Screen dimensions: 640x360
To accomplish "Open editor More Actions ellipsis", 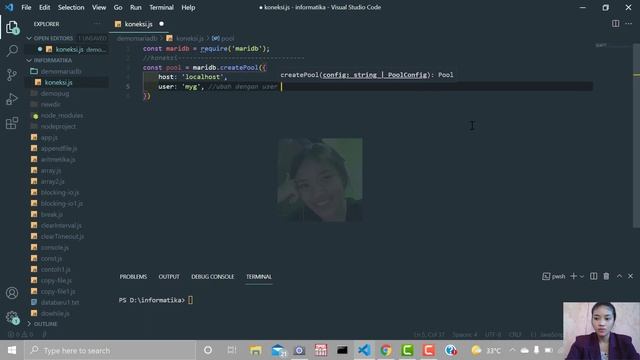I will tap(629, 24).
